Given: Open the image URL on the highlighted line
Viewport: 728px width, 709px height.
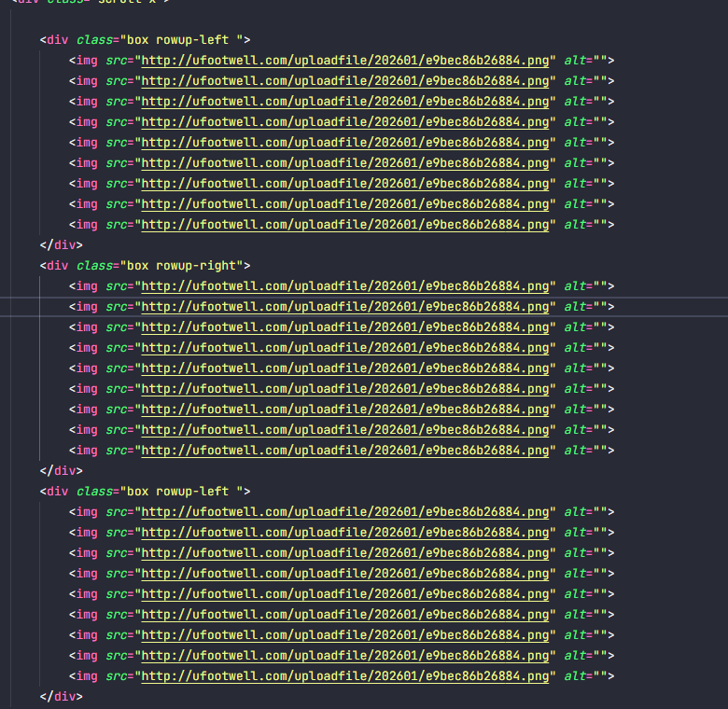Looking at the screenshot, I should pyautogui.click(x=345, y=307).
